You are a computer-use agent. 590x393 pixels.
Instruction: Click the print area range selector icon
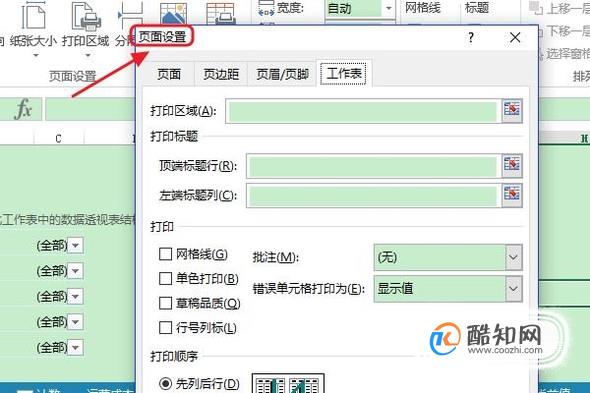click(512, 111)
